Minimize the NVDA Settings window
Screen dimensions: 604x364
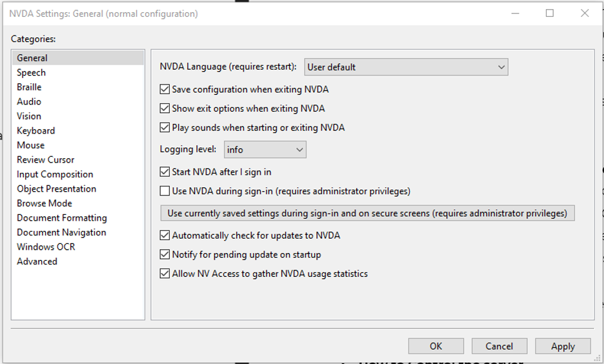coord(515,14)
